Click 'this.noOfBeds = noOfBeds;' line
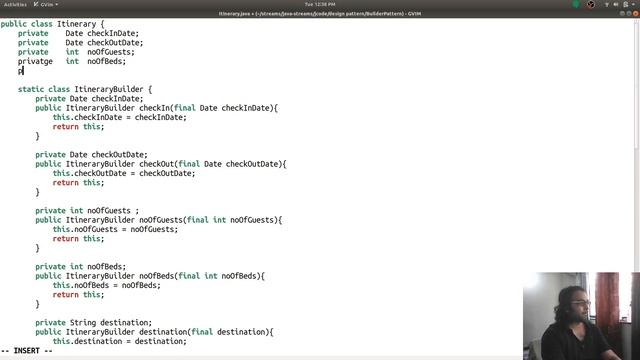This screenshot has height=360, width=640. (107, 285)
